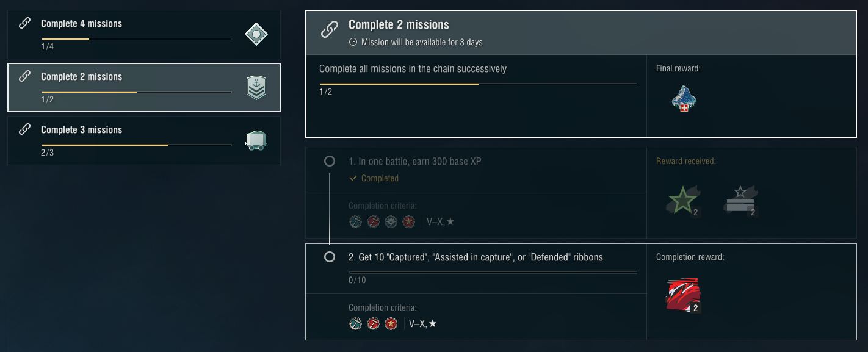The image size is (868, 352).
Task: Click the final reward mountain emblem icon
Action: pos(684,99)
